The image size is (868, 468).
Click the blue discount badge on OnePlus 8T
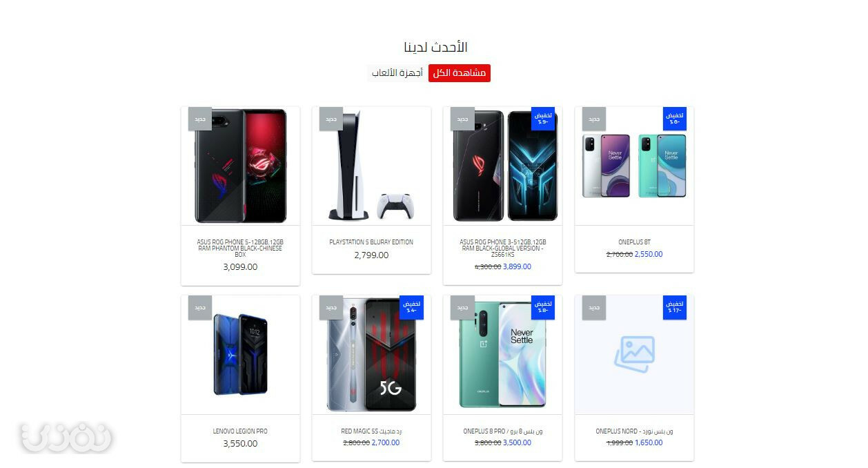click(675, 119)
